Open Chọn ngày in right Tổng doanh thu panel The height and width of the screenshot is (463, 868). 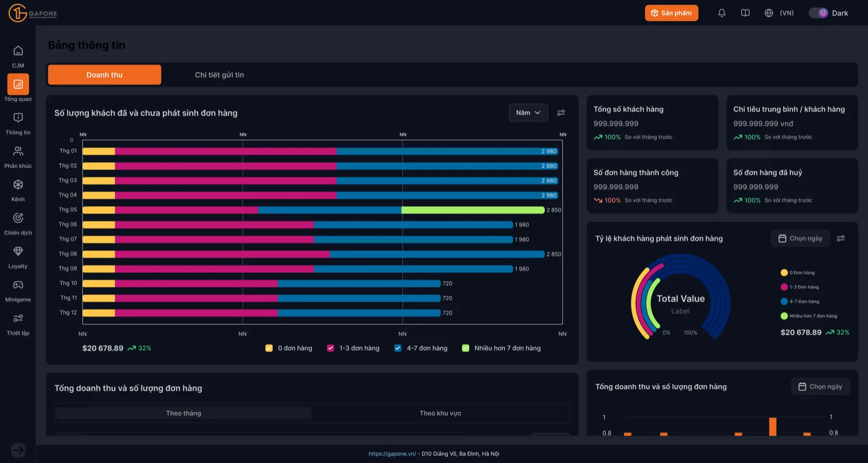pos(821,386)
